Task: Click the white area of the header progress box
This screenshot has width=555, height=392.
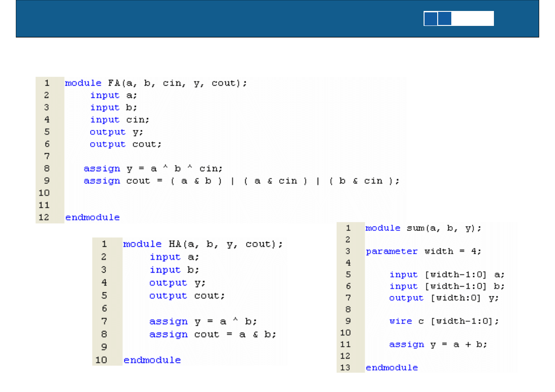Action: 473,19
